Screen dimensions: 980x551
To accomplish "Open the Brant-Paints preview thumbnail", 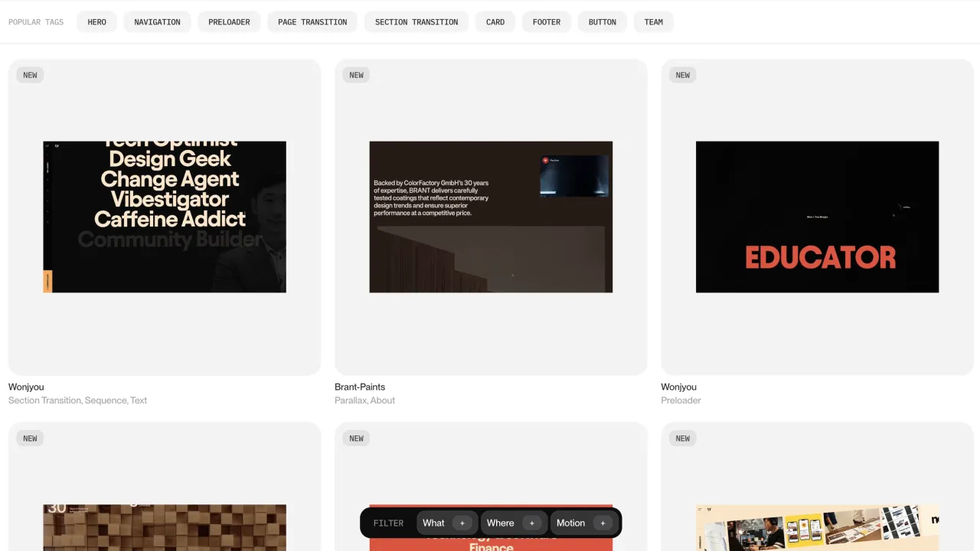I will point(491,217).
